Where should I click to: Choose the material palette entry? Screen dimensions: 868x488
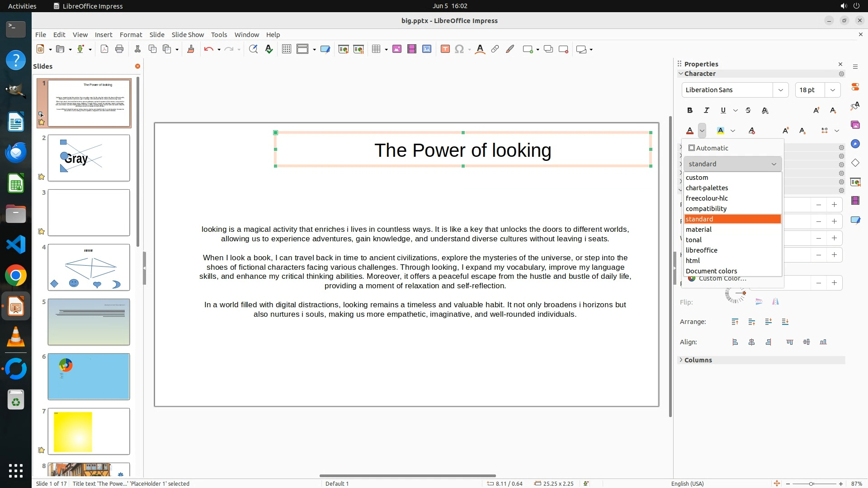pos(698,230)
